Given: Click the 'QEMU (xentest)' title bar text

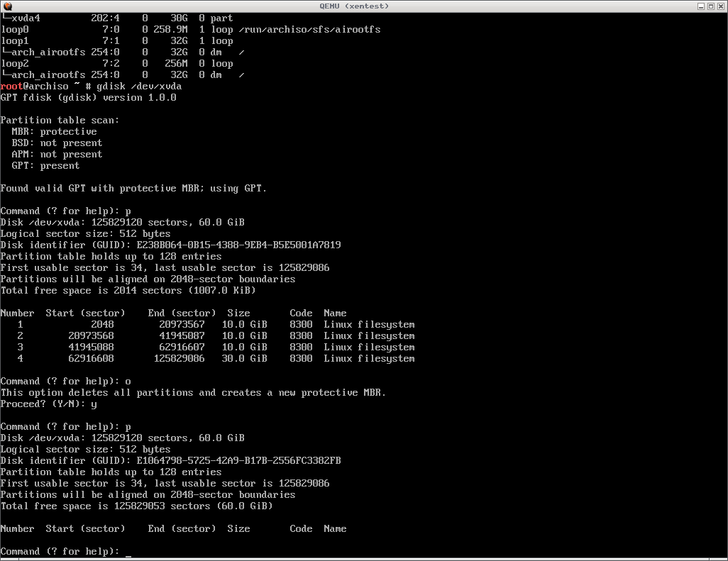Looking at the screenshot, I should pos(363,6).
